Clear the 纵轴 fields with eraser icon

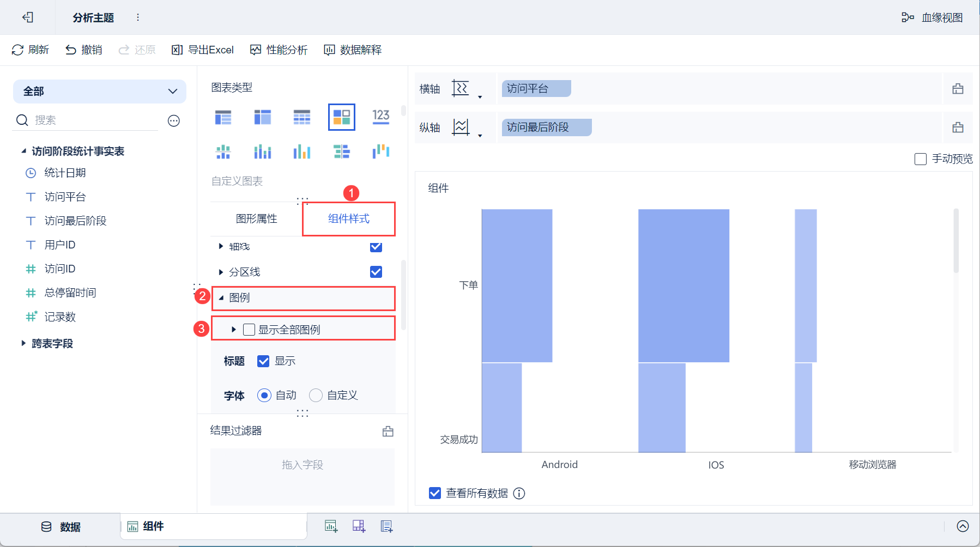[958, 127]
